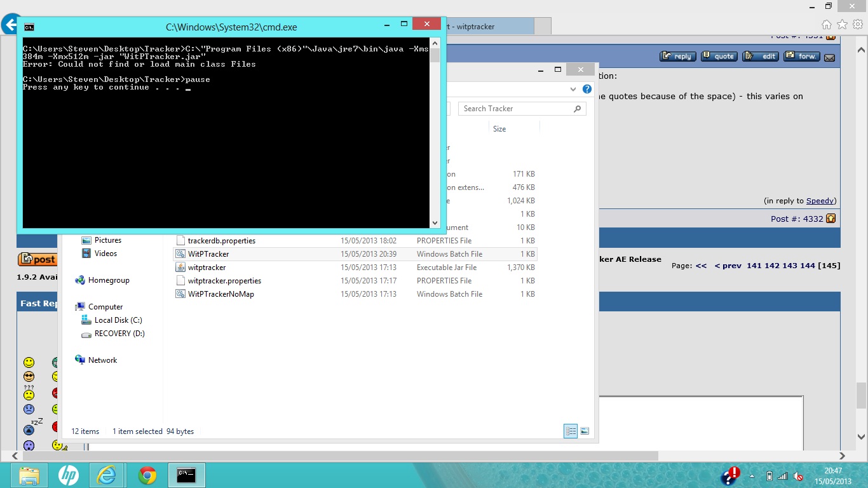Image resolution: width=868 pixels, height=488 pixels.
Task: Click the cmd window system menu icon
Action: click(x=29, y=27)
